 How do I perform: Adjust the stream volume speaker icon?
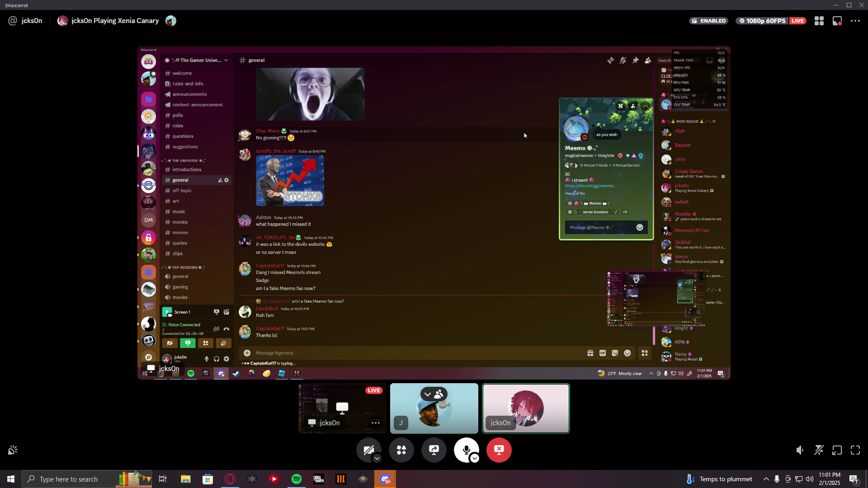click(800, 450)
